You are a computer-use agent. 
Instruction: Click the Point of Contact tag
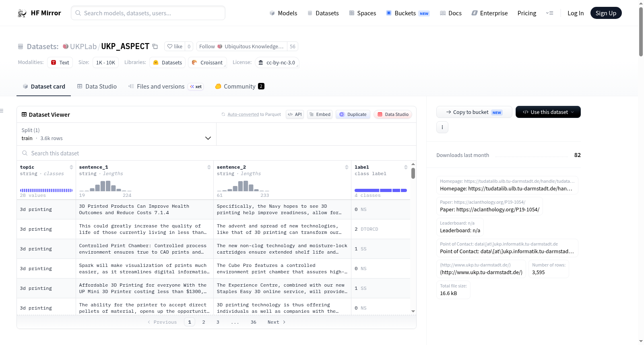507,248
